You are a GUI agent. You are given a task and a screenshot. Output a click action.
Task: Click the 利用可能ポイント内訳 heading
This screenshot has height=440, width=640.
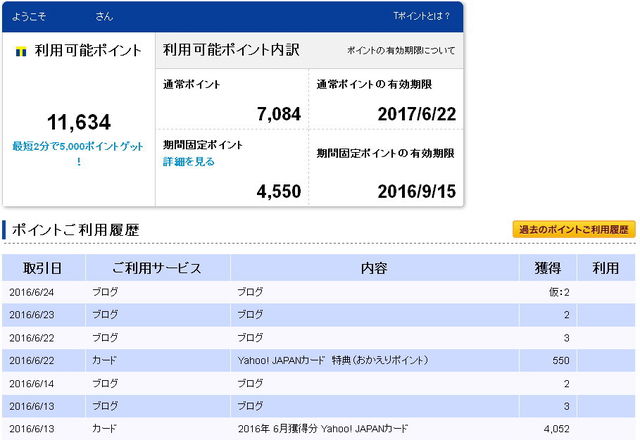coord(231,50)
